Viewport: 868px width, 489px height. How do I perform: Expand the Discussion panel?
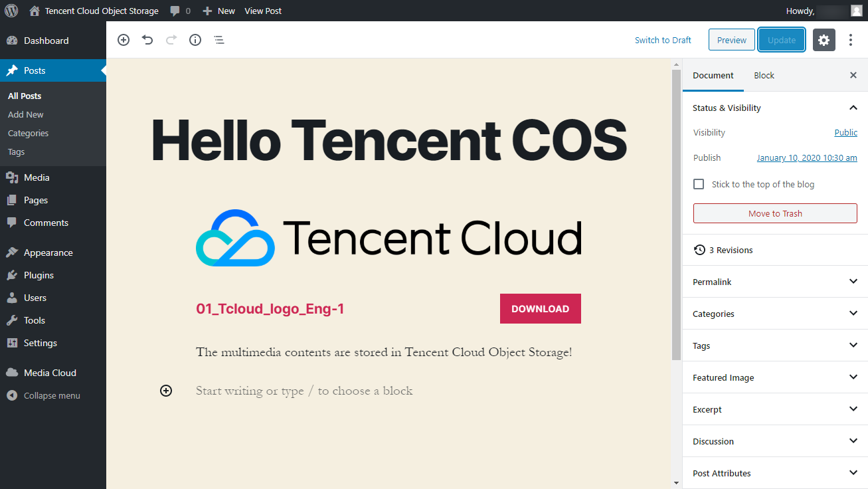tap(775, 441)
